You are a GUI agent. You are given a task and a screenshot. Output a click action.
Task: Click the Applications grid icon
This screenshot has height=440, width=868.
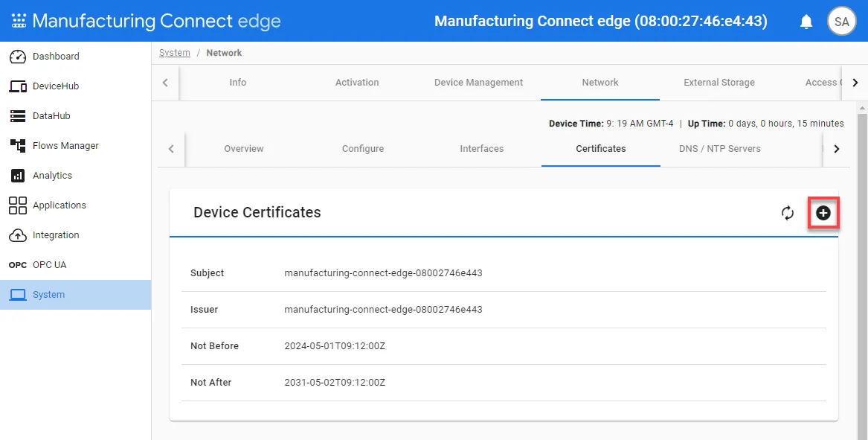[x=18, y=205]
